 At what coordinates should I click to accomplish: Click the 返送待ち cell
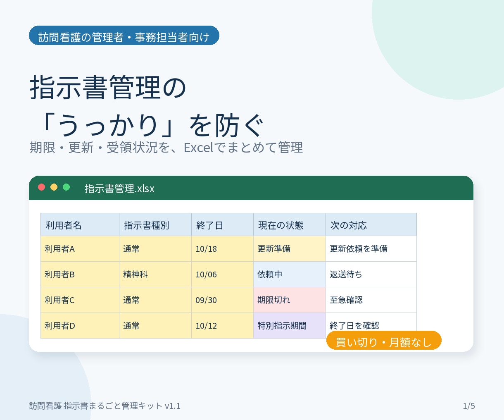(x=371, y=274)
